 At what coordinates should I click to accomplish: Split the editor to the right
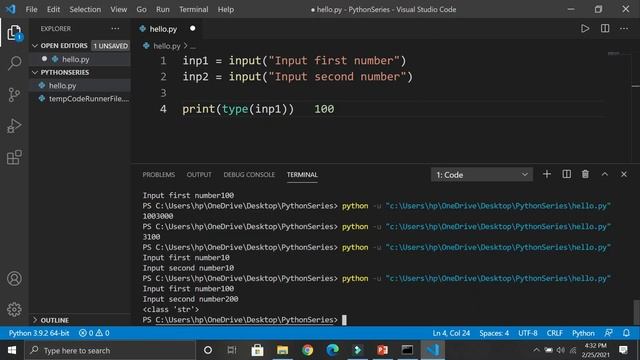(x=605, y=29)
